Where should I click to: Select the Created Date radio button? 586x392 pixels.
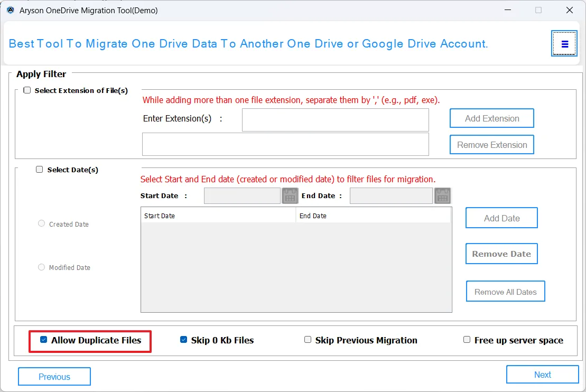tap(42, 223)
